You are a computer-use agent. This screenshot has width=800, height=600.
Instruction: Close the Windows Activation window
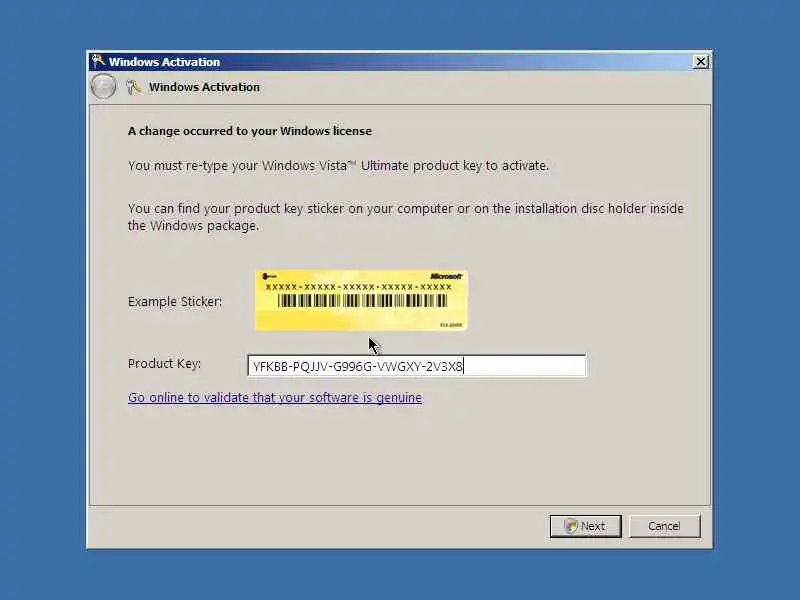point(701,62)
